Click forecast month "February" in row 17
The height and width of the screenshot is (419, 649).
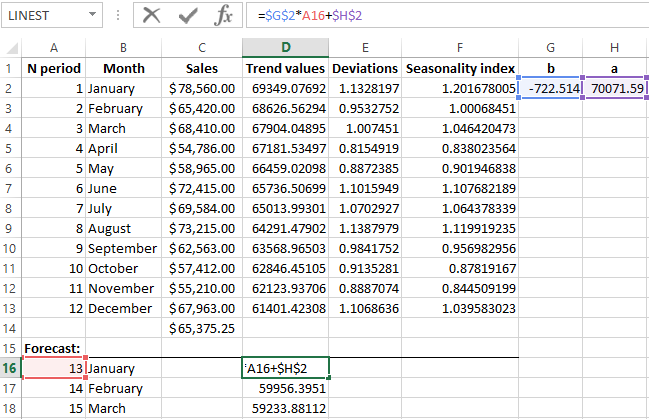(x=123, y=388)
